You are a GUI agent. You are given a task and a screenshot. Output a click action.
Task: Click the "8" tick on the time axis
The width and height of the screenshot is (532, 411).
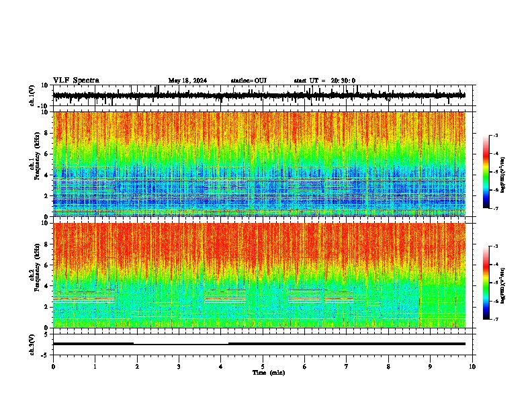coord(388,367)
